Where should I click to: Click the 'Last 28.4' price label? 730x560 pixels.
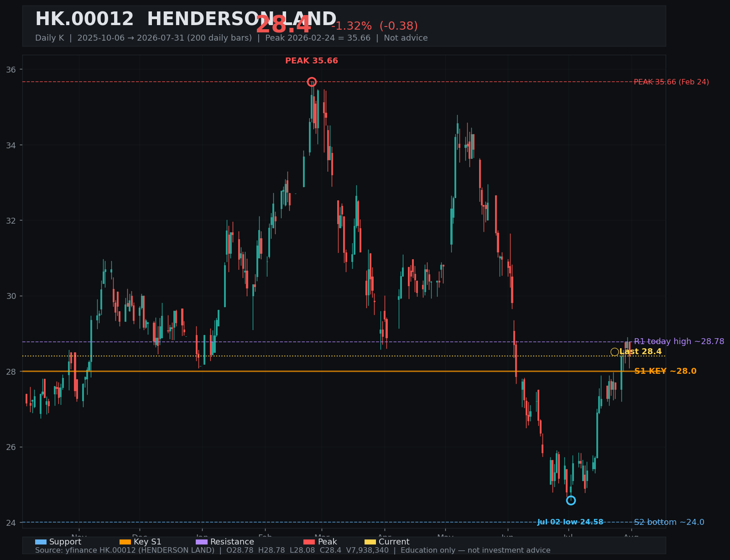tap(641, 351)
